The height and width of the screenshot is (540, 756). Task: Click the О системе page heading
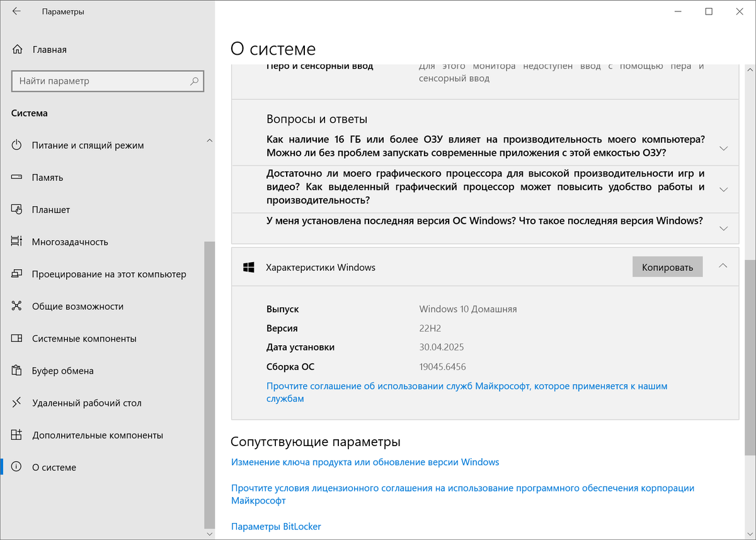[x=273, y=49]
